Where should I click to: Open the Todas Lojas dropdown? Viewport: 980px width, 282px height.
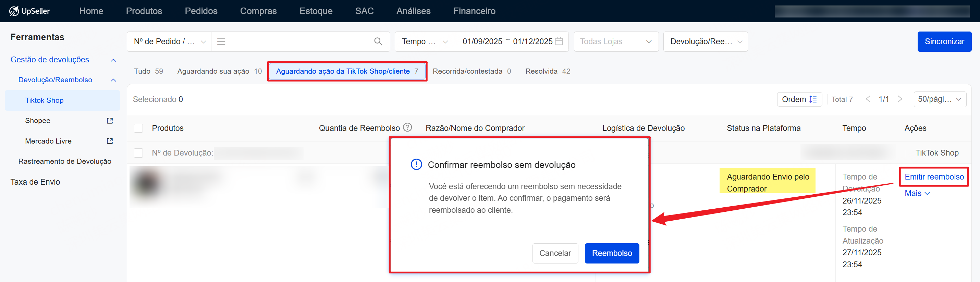point(615,41)
